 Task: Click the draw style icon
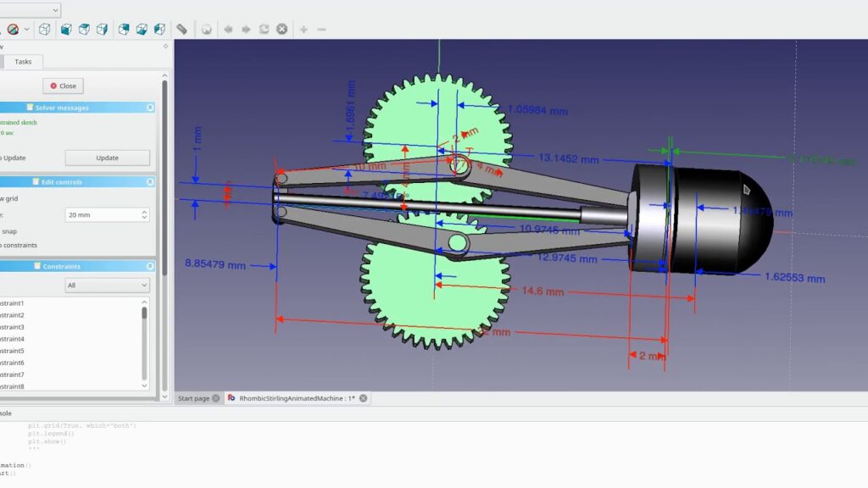[x=13, y=29]
